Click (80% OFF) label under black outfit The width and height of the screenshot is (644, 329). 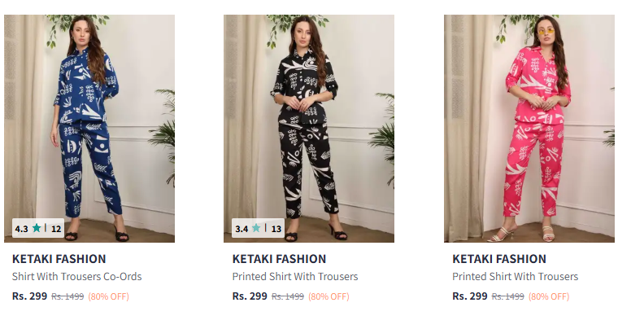pos(329,297)
